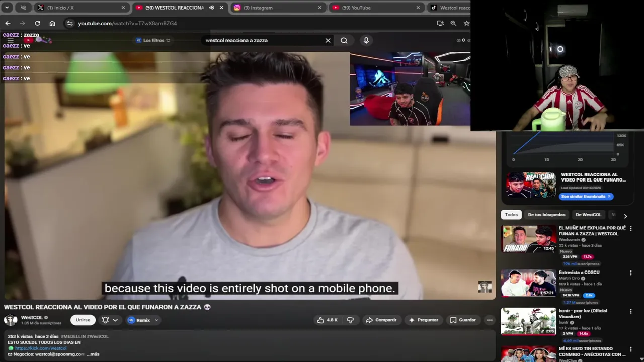Viewport: 644px width, 362px height.
Task: Open the zoom magnifier icon in address bar
Action: click(453, 23)
